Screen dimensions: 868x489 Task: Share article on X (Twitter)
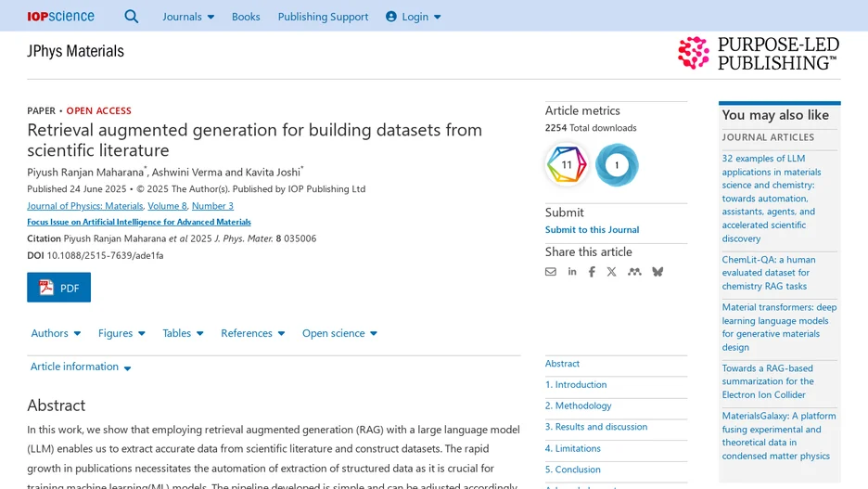point(612,272)
